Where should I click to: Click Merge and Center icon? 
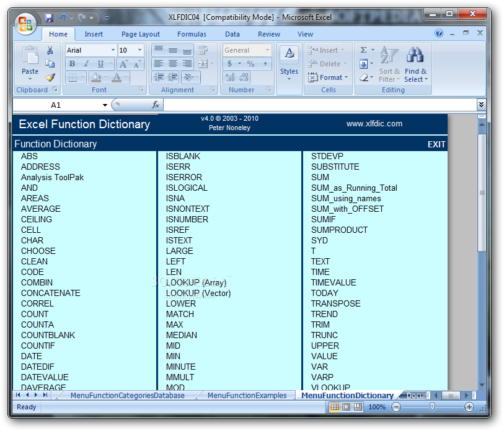203,64
